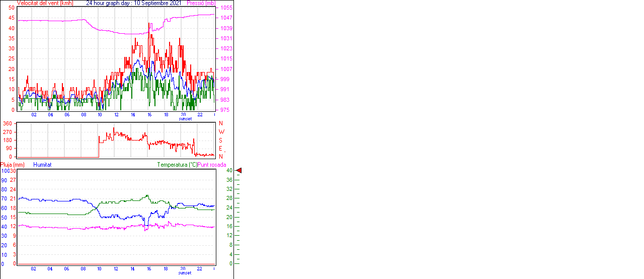Click the 'S' compass direction label
The image size is (644, 279).
pyautogui.click(x=220, y=141)
